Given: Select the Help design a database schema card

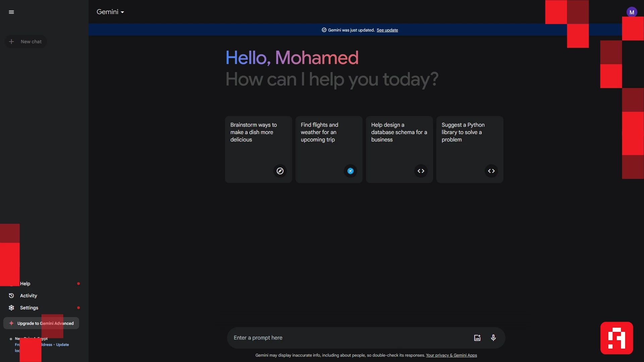Looking at the screenshot, I should (399, 149).
